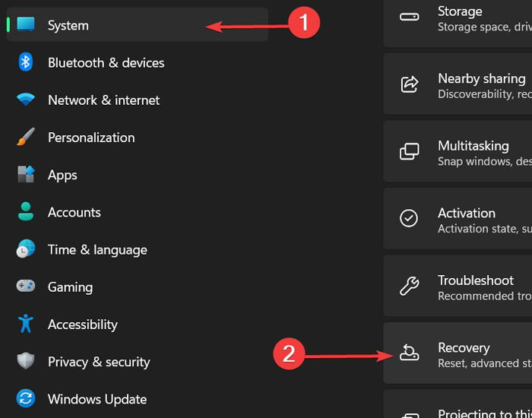The height and width of the screenshot is (418, 532).
Task: Open Nearby sharing settings
Action: point(458,84)
